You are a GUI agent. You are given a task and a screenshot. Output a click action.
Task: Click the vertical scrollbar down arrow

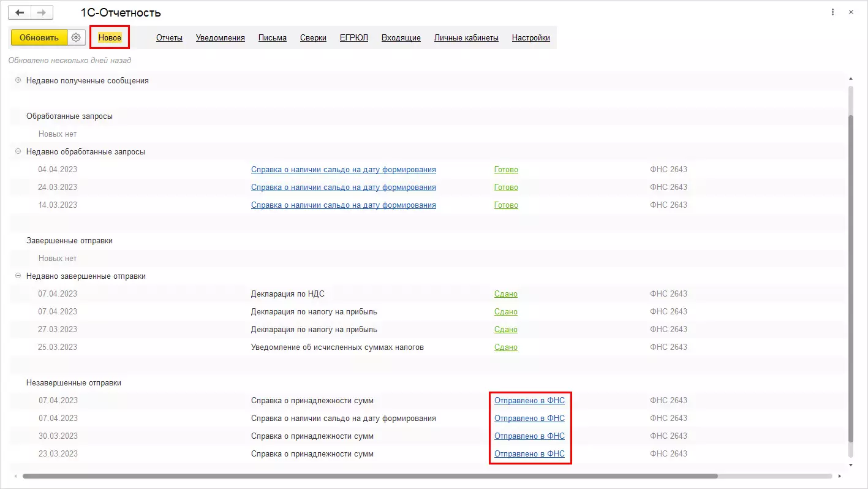click(x=850, y=465)
